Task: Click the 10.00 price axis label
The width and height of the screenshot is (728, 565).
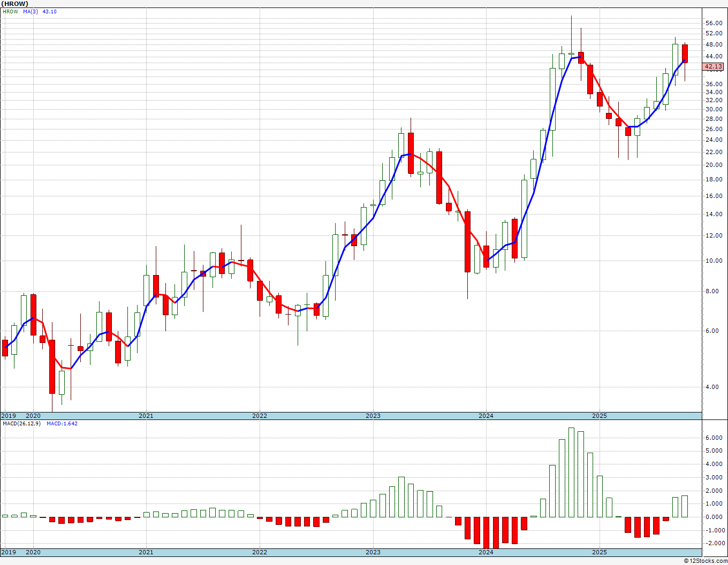Action: point(714,261)
